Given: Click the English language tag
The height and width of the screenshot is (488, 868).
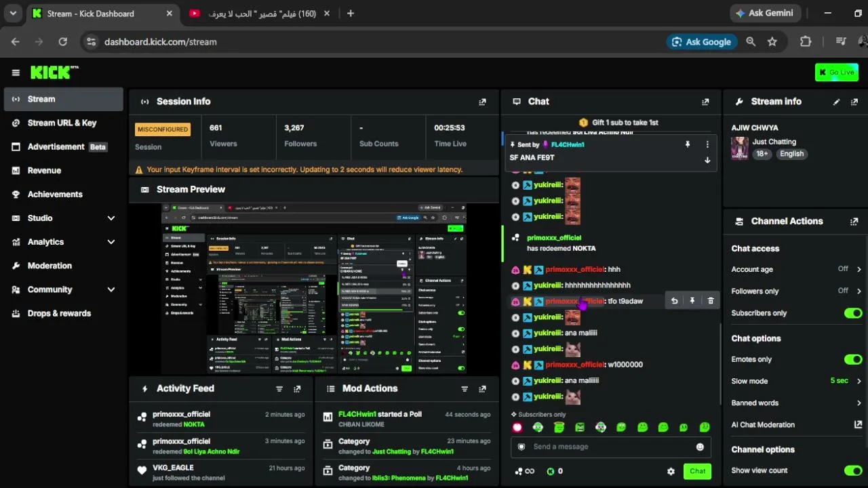Looking at the screenshot, I should click(791, 154).
